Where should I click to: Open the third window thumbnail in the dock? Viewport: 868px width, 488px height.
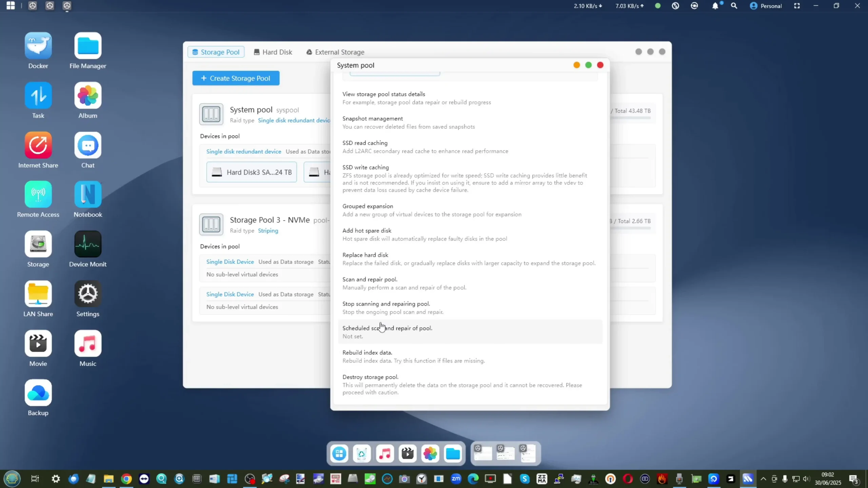[528, 453]
